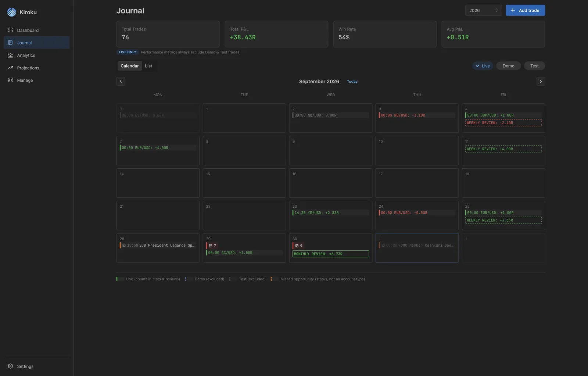Open the faded ES/USD 0.00R trade on day 31
This screenshot has width=588, height=376.
pos(158,115)
